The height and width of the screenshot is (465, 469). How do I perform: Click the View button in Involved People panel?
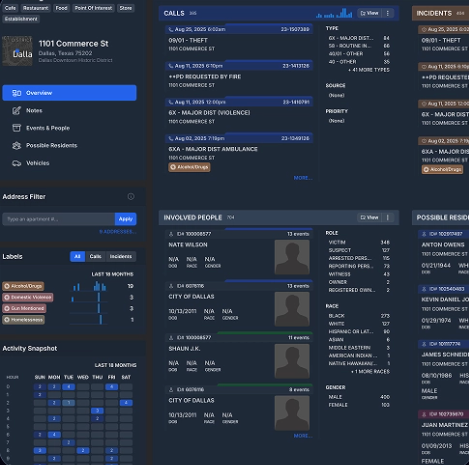[x=370, y=218]
